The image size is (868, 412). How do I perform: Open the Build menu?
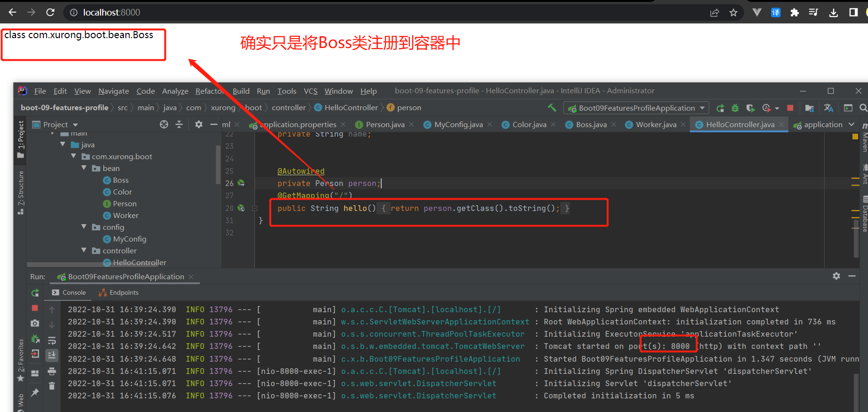241,91
